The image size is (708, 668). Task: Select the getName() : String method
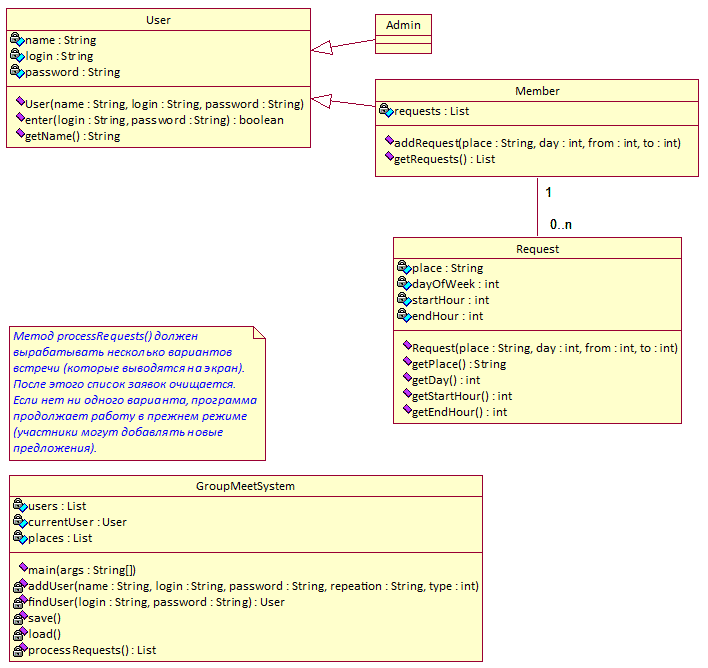[73, 136]
